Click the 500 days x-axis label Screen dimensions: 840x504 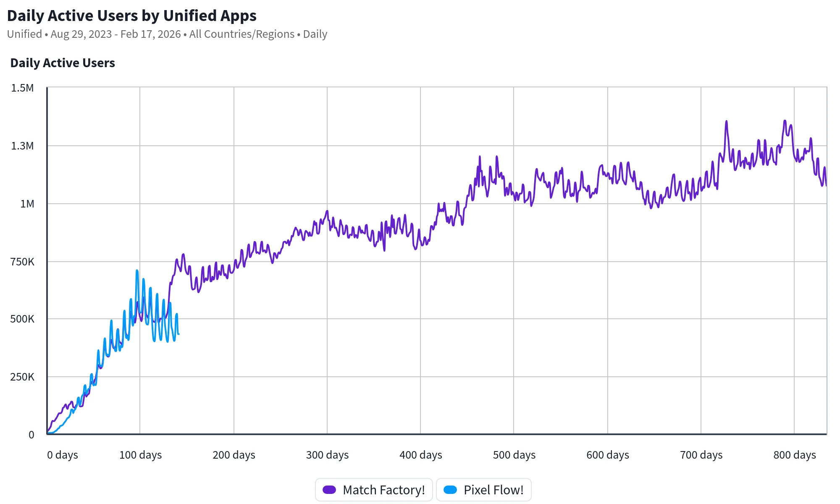coord(514,455)
